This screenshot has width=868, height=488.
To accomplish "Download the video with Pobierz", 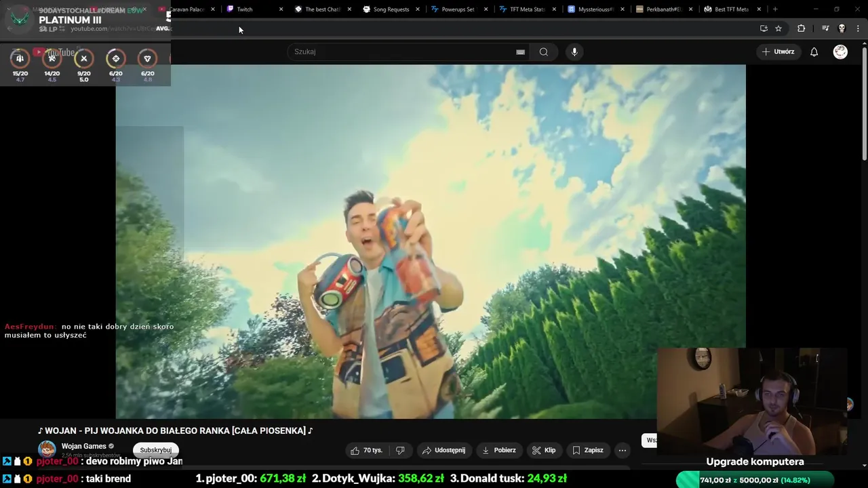I will click(499, 450).
